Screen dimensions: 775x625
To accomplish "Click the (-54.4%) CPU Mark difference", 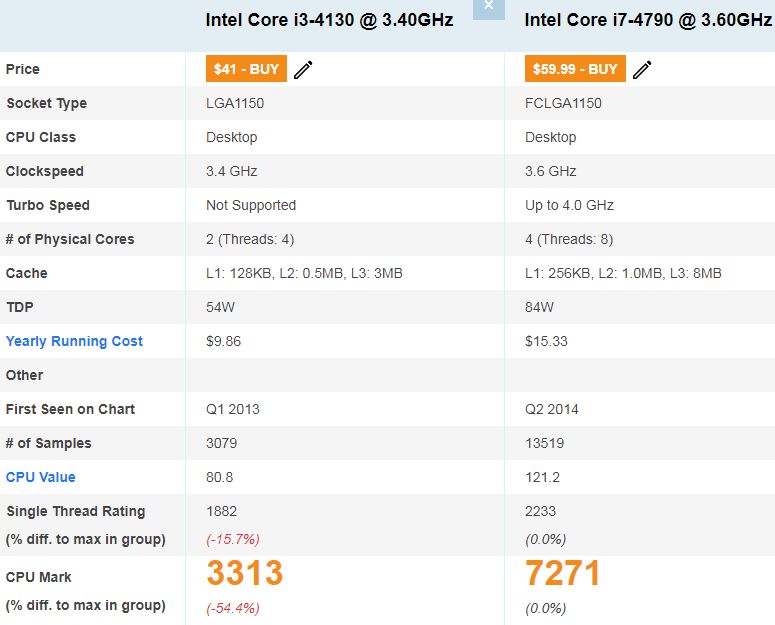I will tap(233, 608).
